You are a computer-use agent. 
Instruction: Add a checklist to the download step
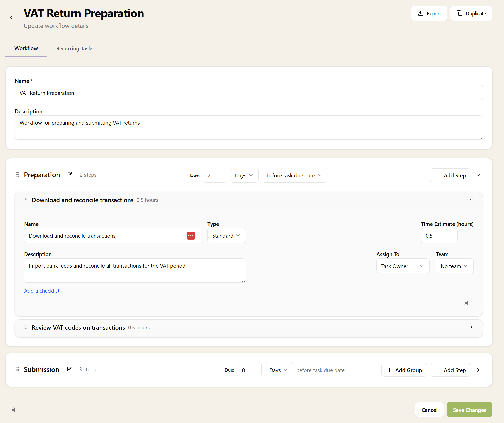tap(42, 291)
